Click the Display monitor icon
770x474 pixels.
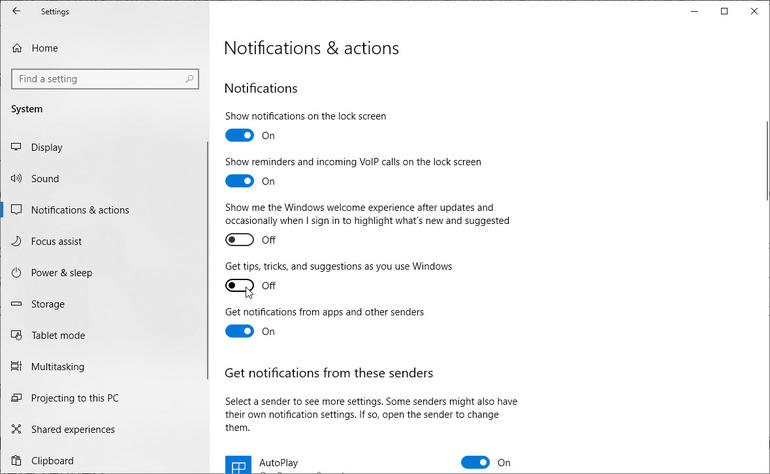pos(16,147)
